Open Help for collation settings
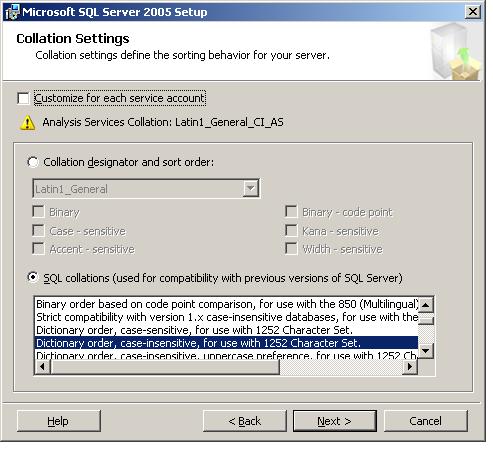Image resolution: width=493 pixels, height=449 pixels. pos(58,421)
